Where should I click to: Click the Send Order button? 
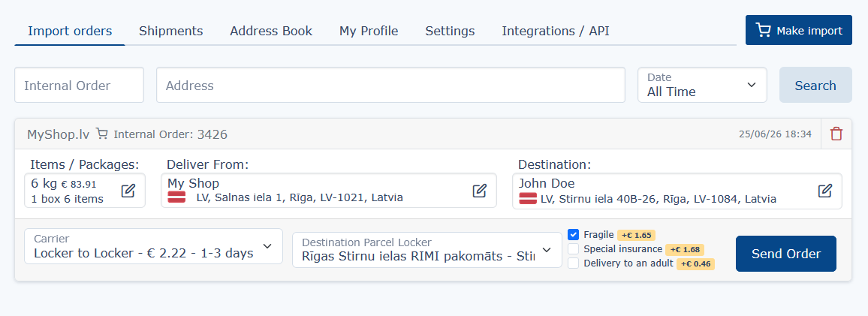786,254
